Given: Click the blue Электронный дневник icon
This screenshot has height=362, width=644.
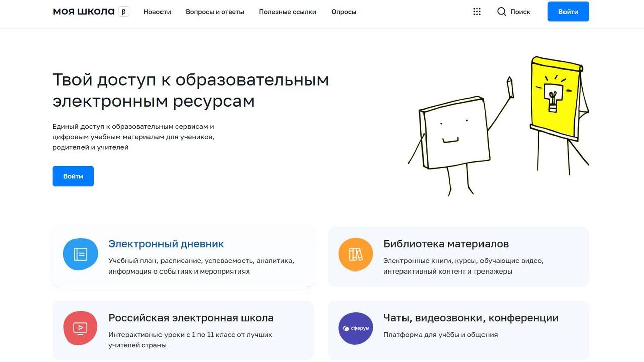Looking at the screenshot, I should (x=80, y=254).
